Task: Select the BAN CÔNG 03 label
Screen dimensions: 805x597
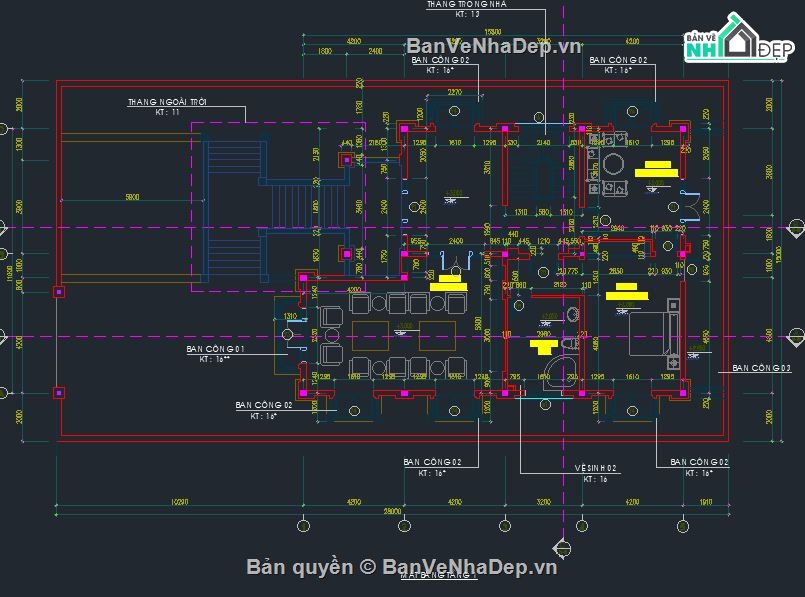Action: [x=761, y=369]
